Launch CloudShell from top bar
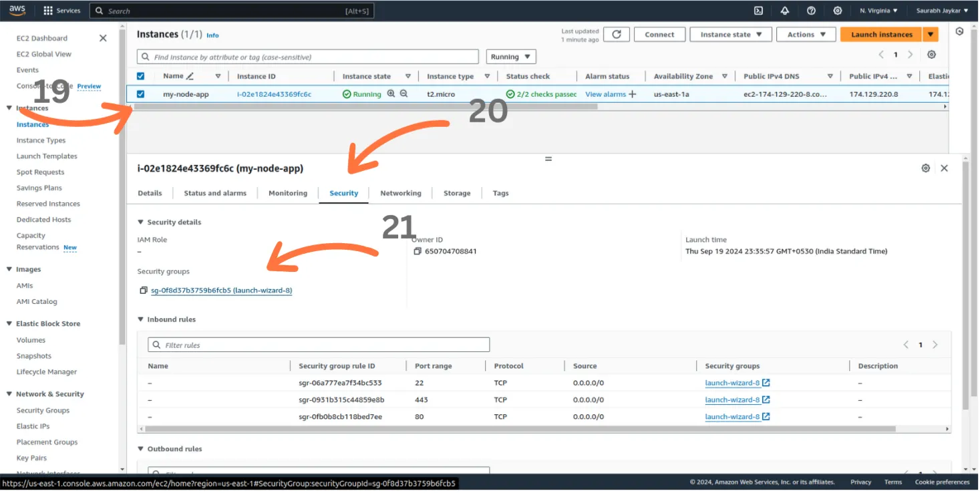This screenshot has height=493, width=980. (x=758, y=11)
